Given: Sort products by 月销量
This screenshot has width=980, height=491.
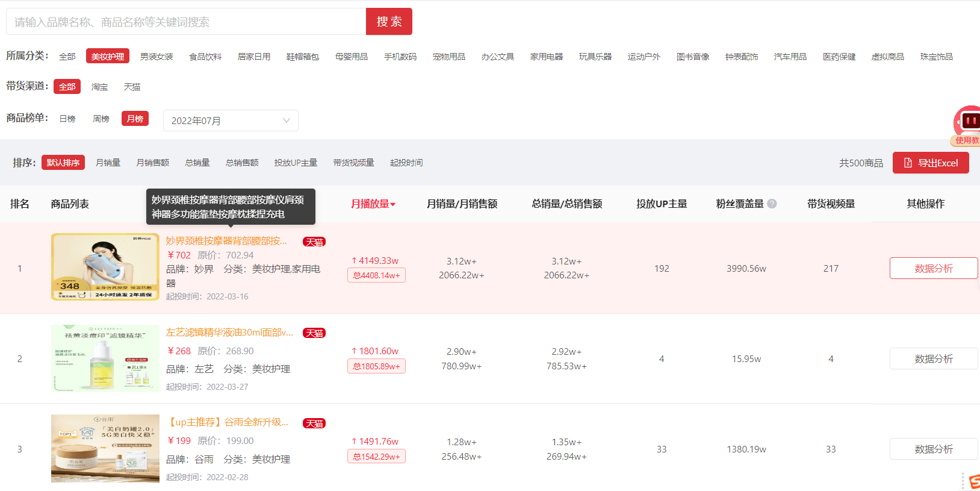Looking at the screenshot, I should pos(108,163).
